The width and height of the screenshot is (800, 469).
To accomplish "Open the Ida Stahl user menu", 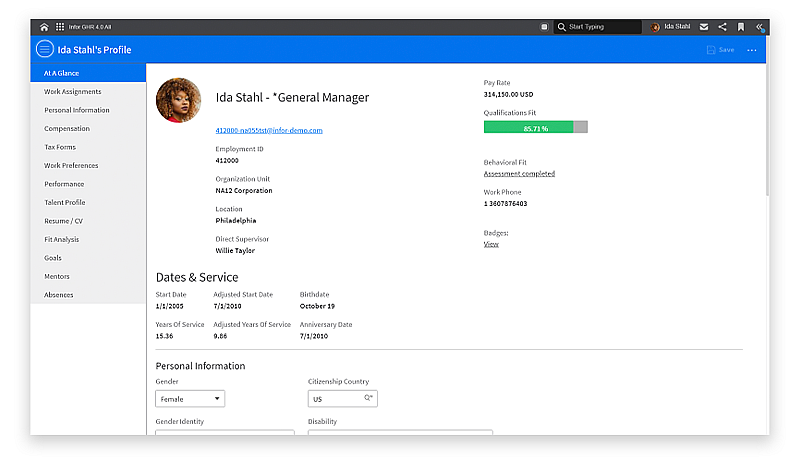I will pos(670,27).
